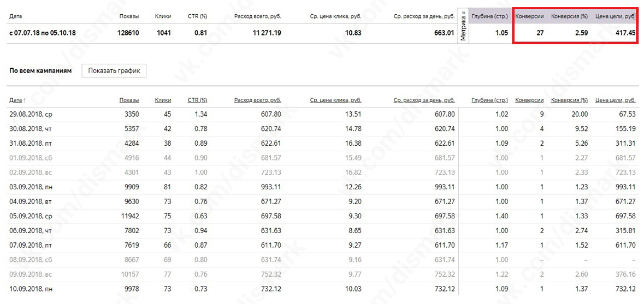Viewport: 644px width, 304px height.
Task: Collapse the Метрика side tab
Action: click(x=463, y=26)
